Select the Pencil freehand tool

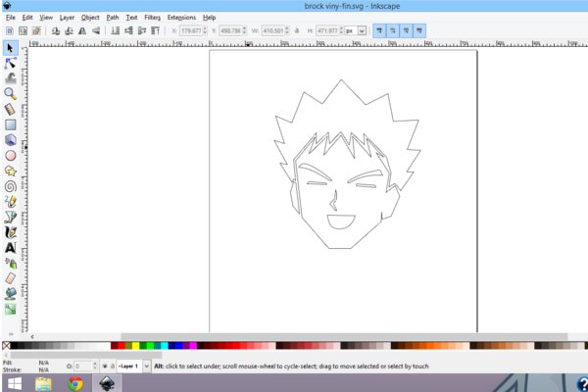tap(10, 202)
